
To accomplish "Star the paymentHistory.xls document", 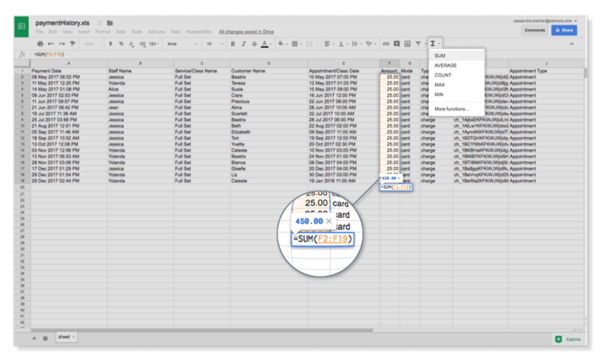I will (100, 23).
